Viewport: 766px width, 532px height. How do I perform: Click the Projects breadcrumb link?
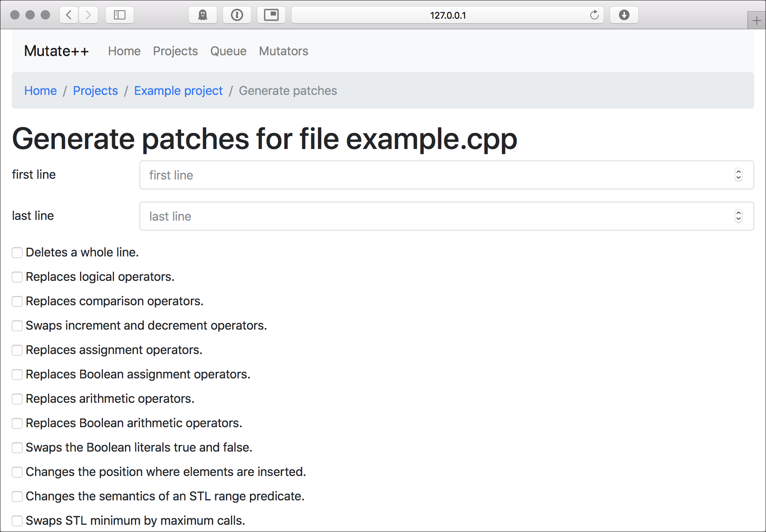point(95,91)
